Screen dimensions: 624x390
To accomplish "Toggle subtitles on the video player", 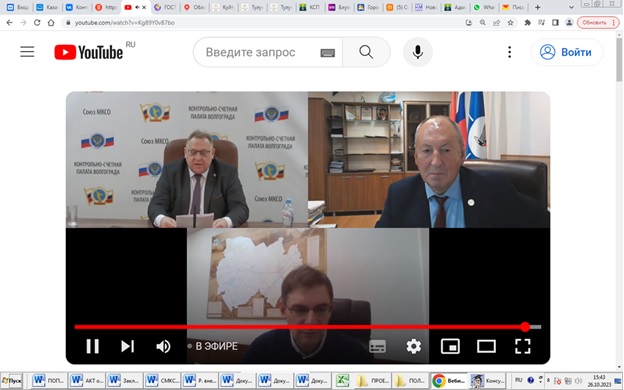I will (377, 346).
